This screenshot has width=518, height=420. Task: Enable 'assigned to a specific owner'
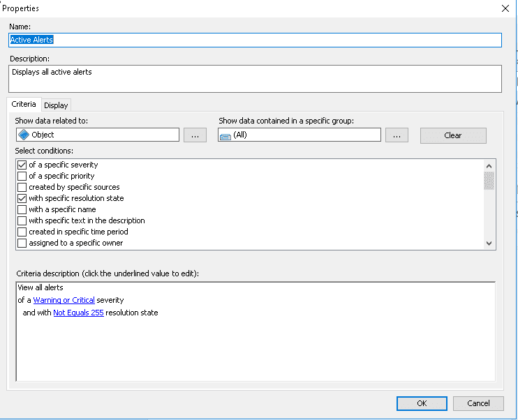22,243
